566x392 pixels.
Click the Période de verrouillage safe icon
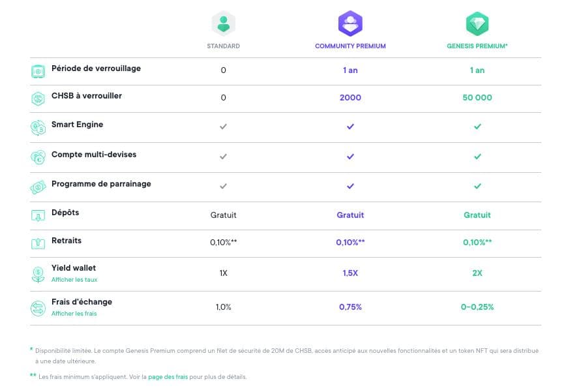[x=38, y=71]
